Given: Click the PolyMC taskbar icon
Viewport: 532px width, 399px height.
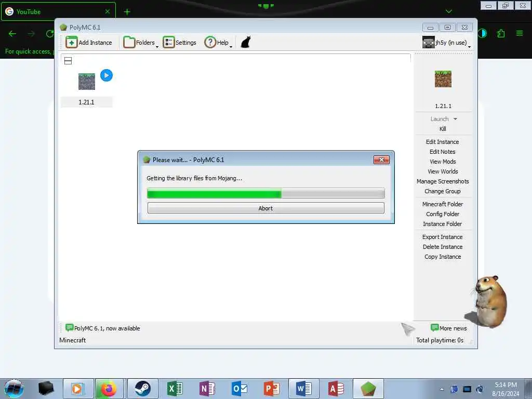Looking at the screenshot, I should click(x=368, y=389).
